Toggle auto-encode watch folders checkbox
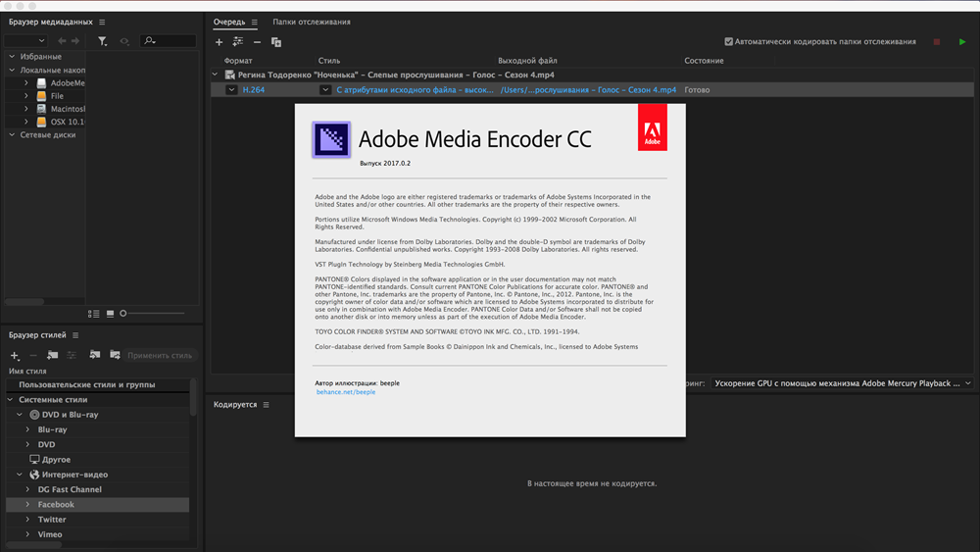 [728, 42]
